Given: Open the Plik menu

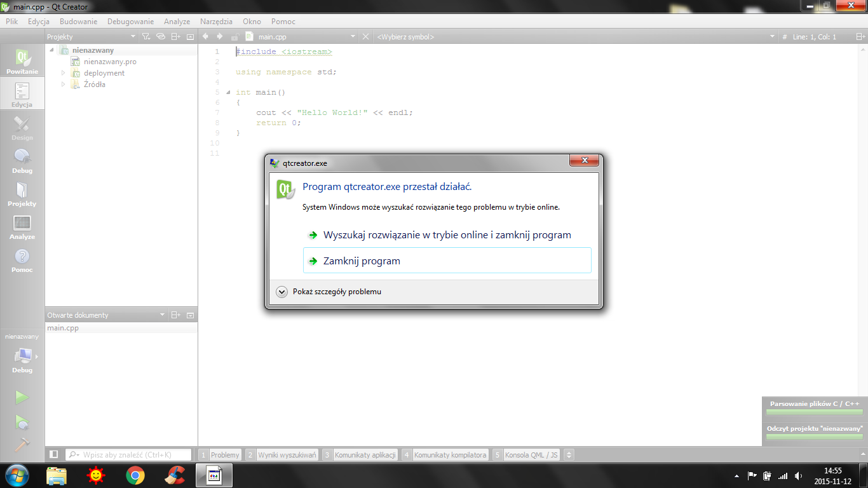Looking at the screenshot, I should (12, 22).
